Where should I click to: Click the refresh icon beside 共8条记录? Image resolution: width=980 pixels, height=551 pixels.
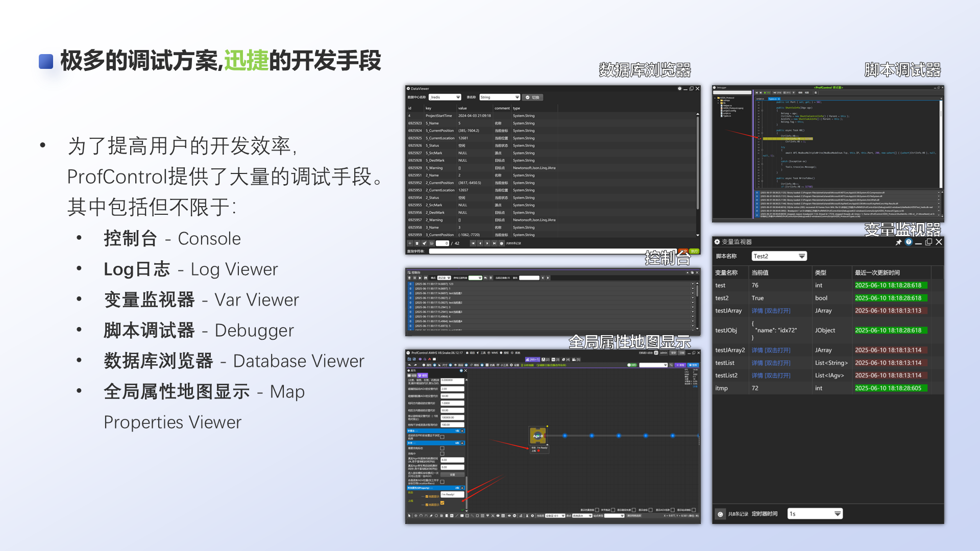point(720,514)
